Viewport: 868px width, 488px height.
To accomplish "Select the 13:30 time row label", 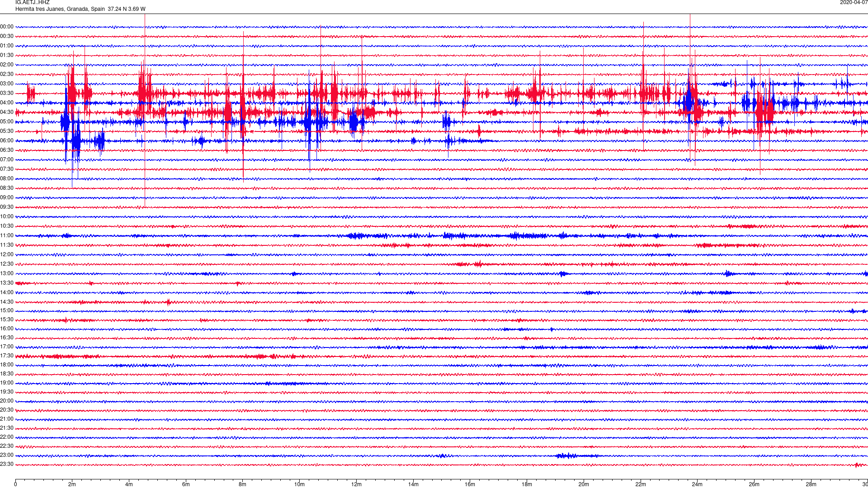I will pyautogui.click(x=7, y=283).
